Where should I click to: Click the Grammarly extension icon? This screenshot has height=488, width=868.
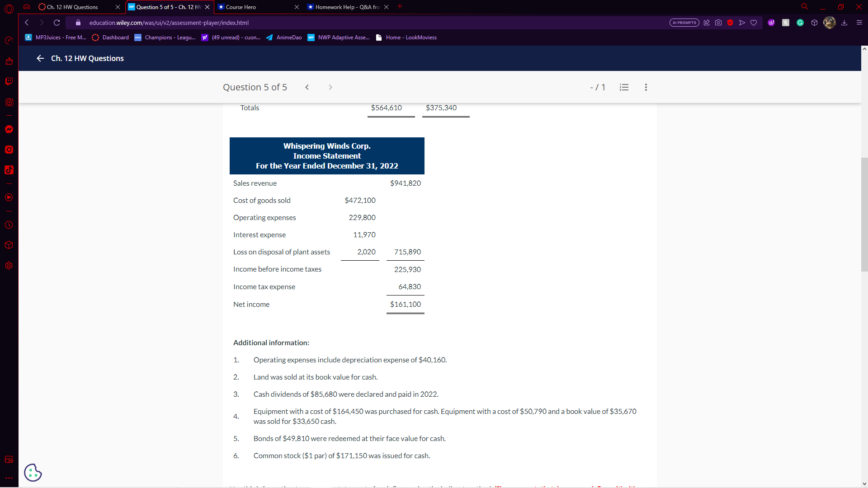(800, 23)
